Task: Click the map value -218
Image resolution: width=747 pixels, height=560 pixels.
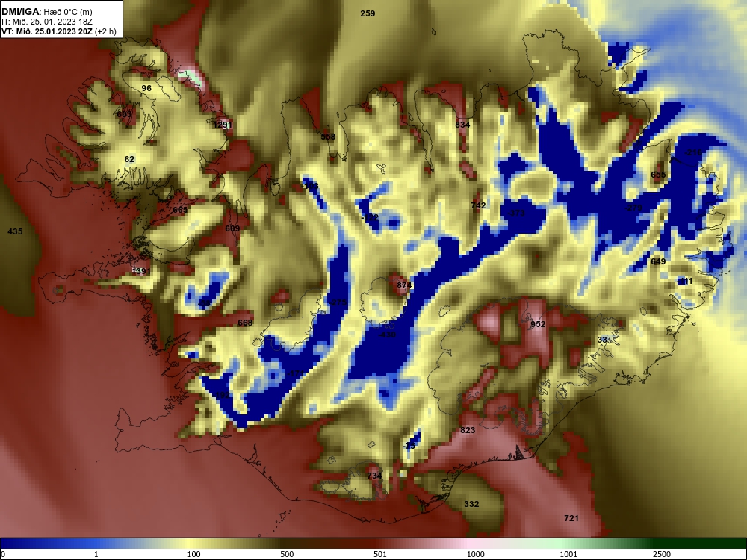Action: pos(693,153)
